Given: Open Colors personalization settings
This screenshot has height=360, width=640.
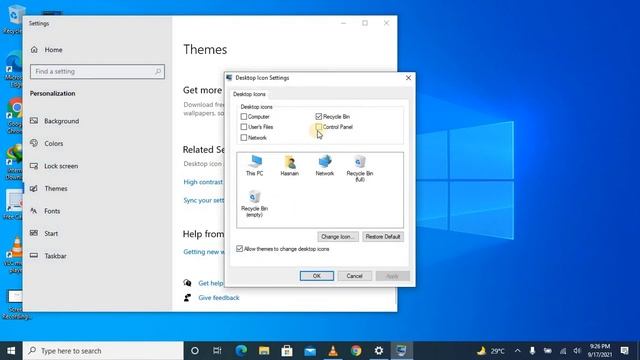Looking at the screenshot, I should pyautogui.click(x=53, y=143).
